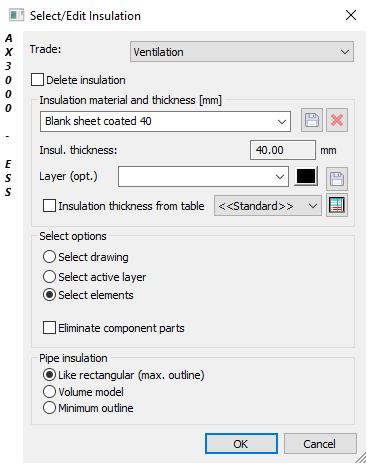Click the Insul. thickness input field

[283, 150]
